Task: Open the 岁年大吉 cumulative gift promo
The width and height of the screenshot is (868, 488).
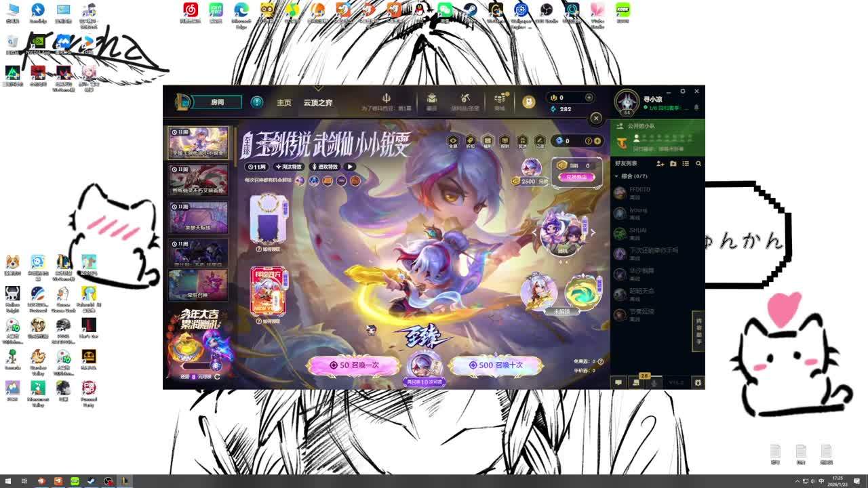Action: click(x=199, y=342)
